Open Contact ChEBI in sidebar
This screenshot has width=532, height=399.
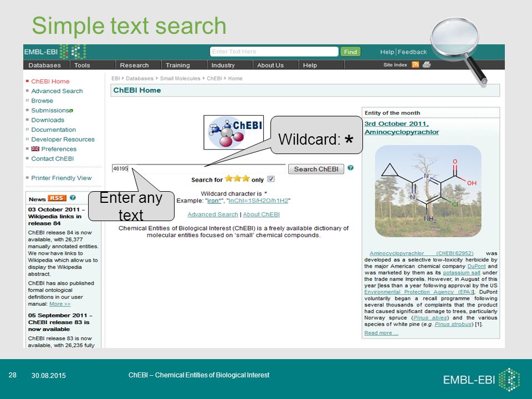point(52,159)
